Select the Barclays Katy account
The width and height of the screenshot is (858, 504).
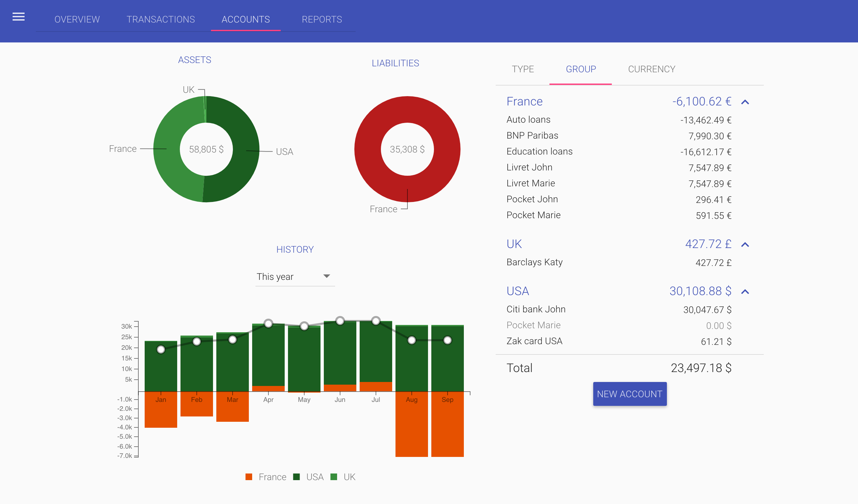(534, 262)
